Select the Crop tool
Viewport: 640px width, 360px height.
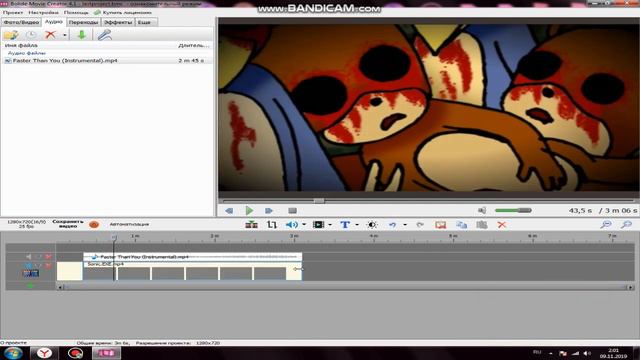(272, 224)
